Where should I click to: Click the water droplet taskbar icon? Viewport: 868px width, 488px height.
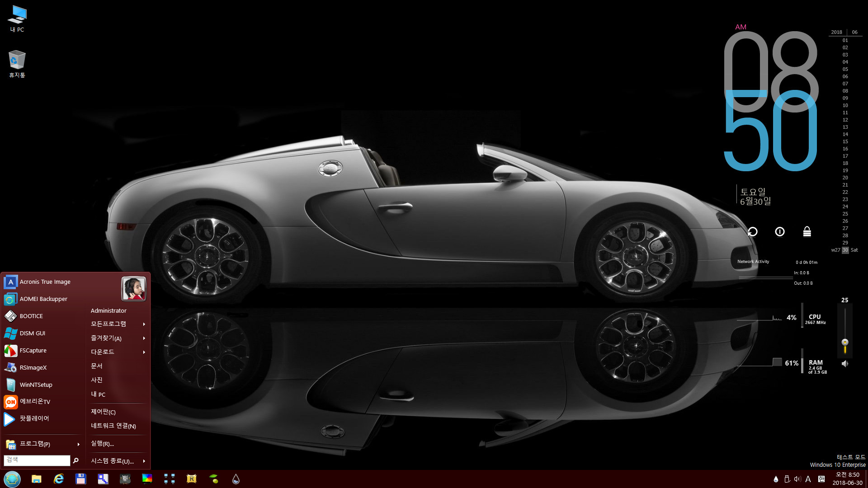[x=236, y=479]
